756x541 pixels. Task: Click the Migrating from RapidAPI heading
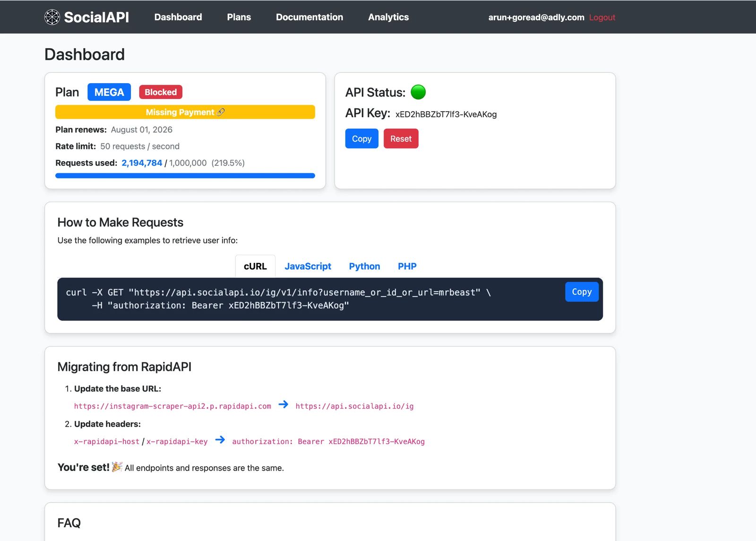[x=124, y=367]
